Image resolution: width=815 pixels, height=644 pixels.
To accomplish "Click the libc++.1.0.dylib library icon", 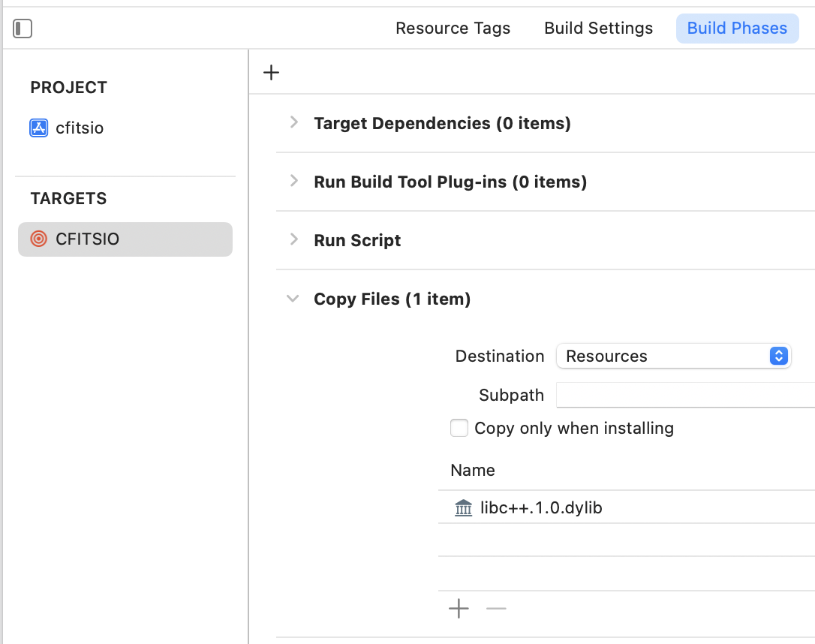I will (x=464, y=508).
